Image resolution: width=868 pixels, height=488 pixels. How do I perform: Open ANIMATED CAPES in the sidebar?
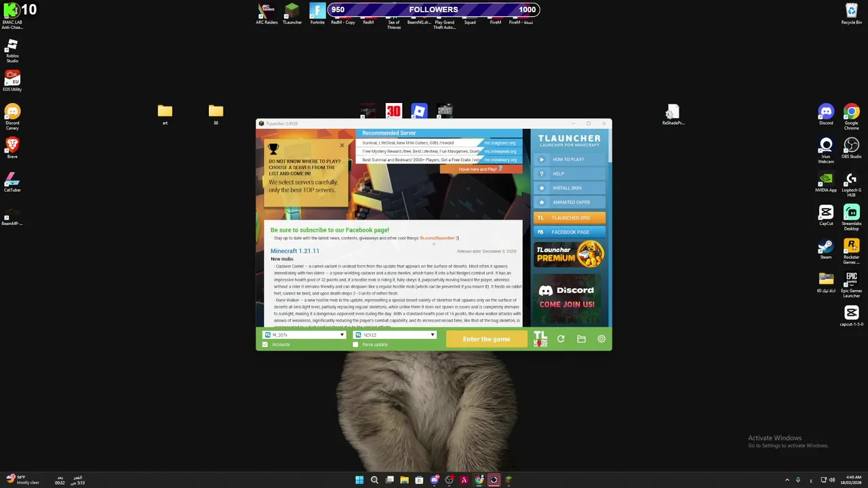pos(570,202)
